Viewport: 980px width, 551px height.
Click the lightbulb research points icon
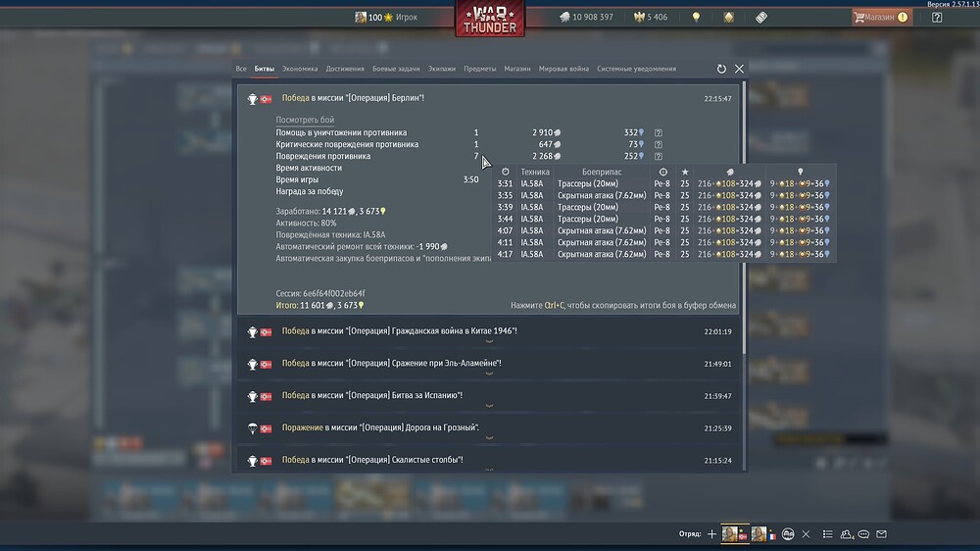click(696, 18)
